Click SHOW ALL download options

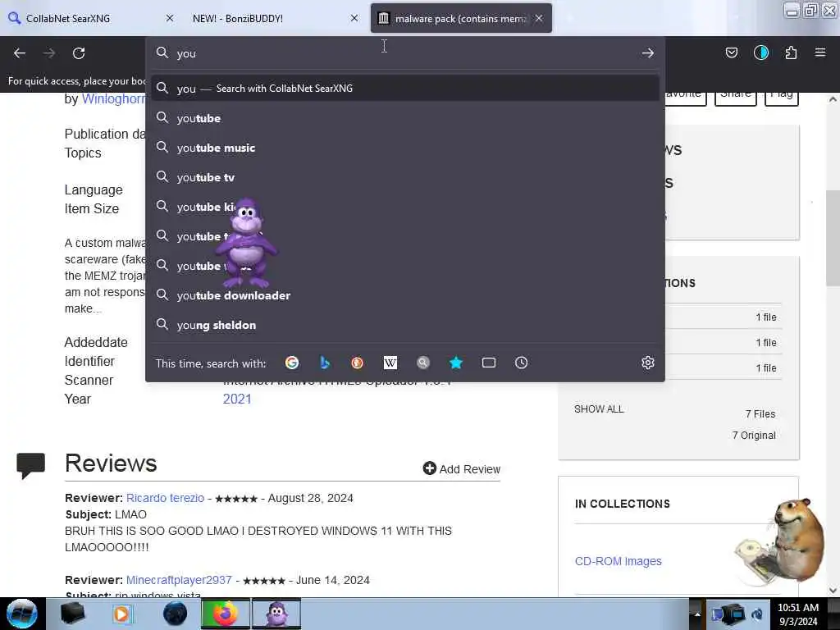(599, 409)
